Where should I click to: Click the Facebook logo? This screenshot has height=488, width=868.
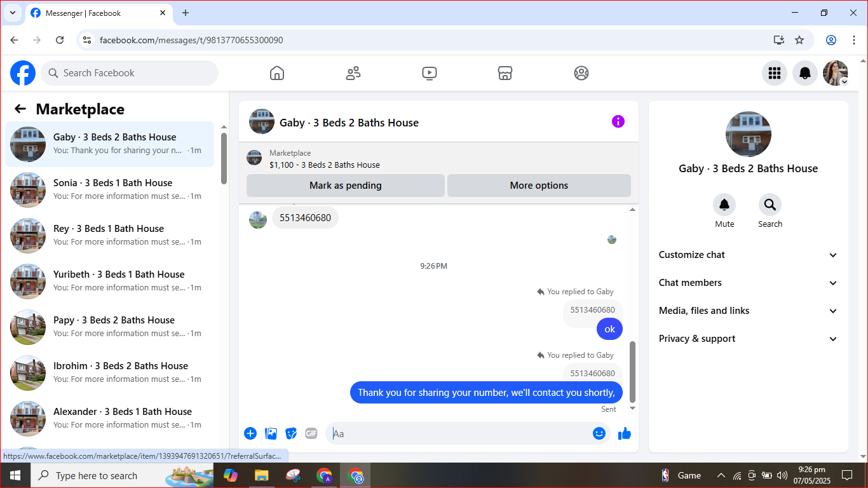click(x=23, y=73)
